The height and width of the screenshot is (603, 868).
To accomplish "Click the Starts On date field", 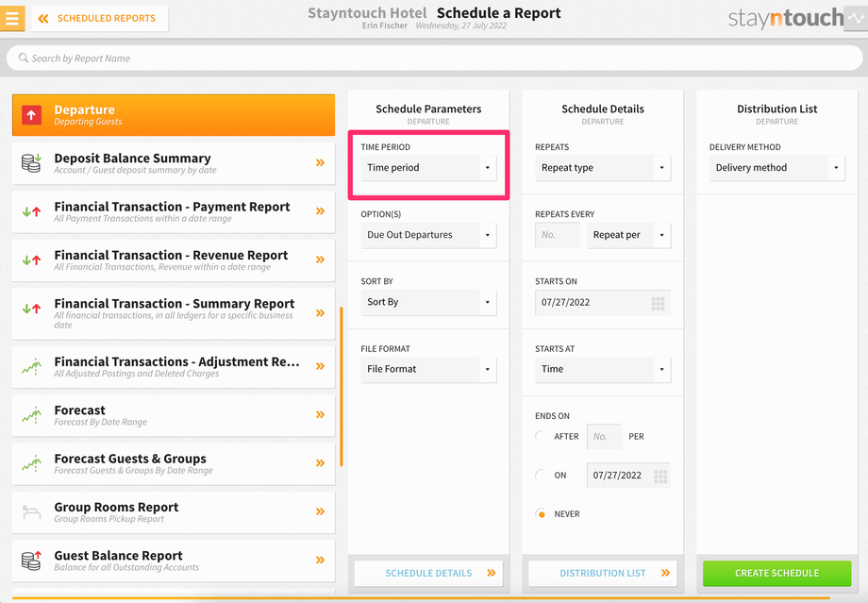I will (603, 302).
